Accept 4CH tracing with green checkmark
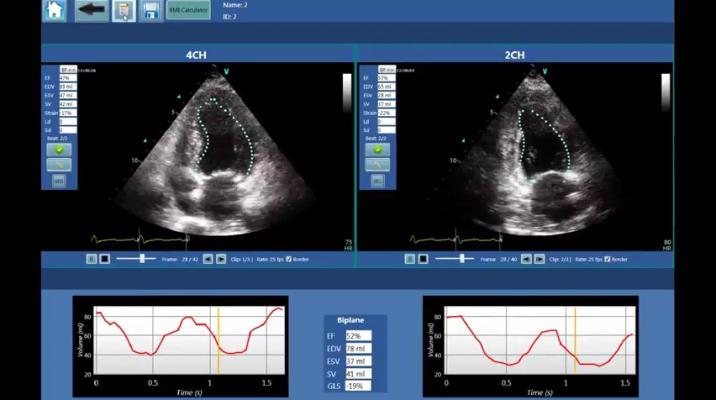The width and height of the screenshot is (716, 400). click(x=59, y=149)
